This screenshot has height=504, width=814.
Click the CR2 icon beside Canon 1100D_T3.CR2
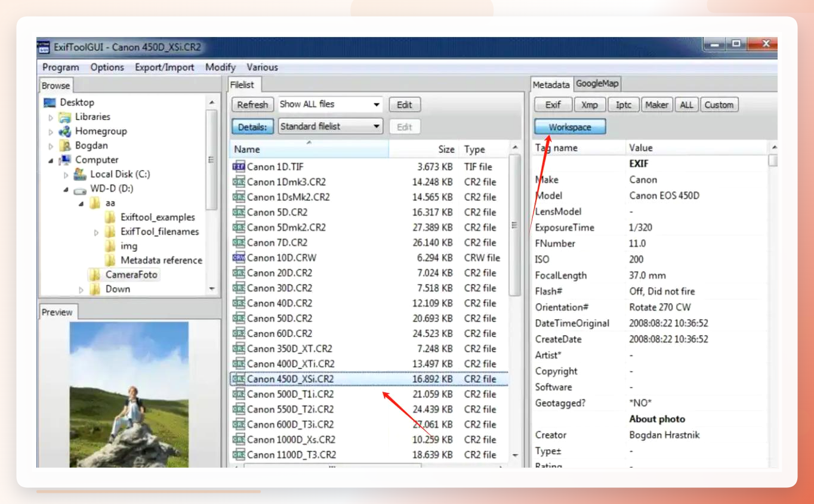[x=239, y=455]
